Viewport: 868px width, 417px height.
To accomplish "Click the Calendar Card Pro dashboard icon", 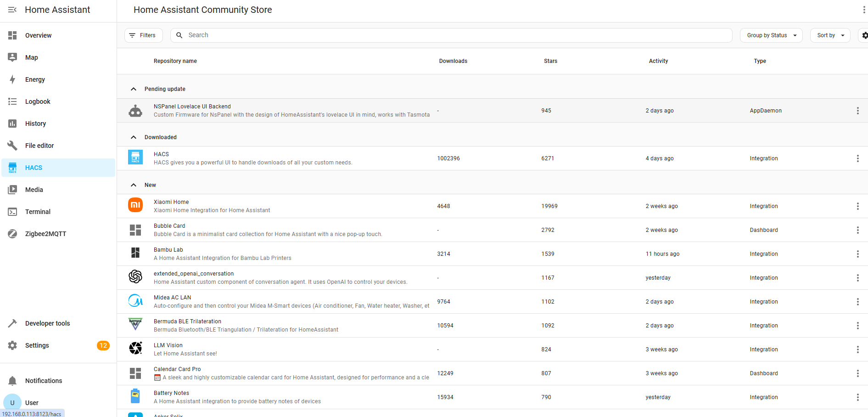I will [x=135, y=373].
